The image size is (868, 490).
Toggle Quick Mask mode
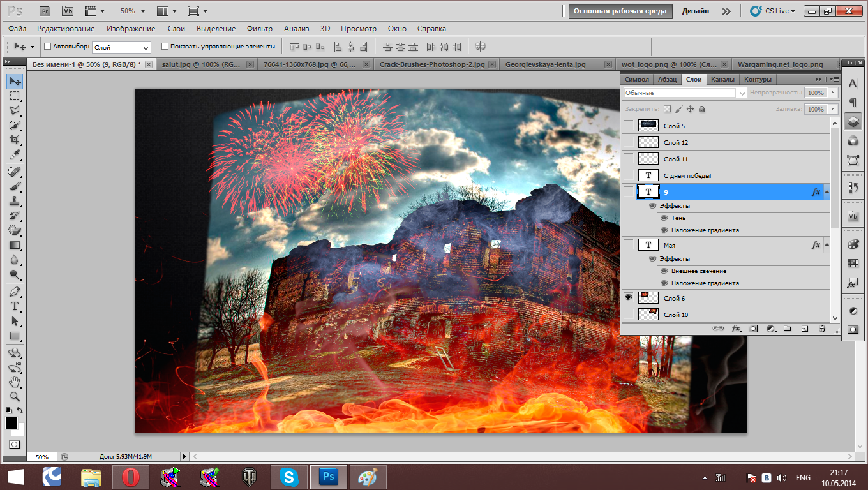click(x=15, y=444)
